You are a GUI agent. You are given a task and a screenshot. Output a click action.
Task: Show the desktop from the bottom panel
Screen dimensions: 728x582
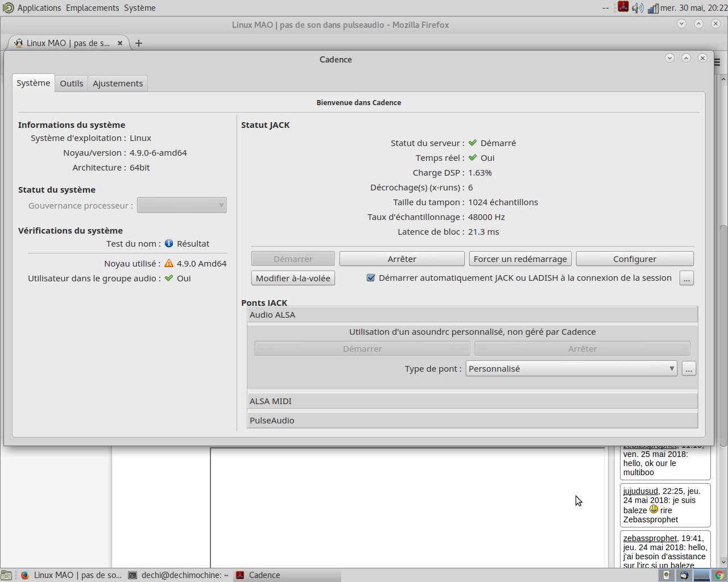[6, 575]
